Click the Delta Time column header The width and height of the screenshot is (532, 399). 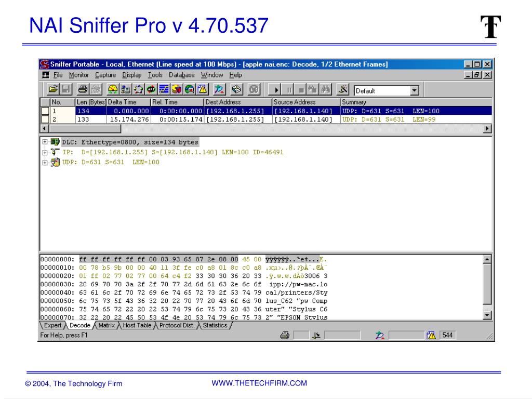(x=129, y=102)
